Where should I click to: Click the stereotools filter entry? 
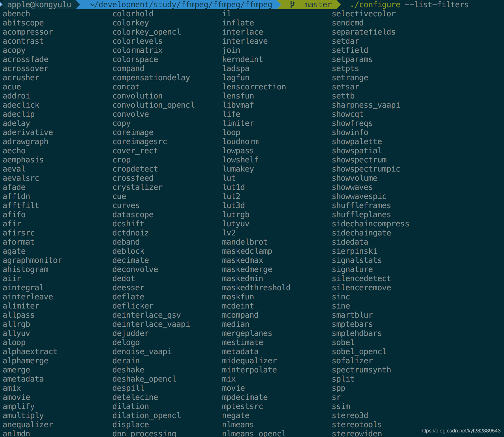point(357,425)
